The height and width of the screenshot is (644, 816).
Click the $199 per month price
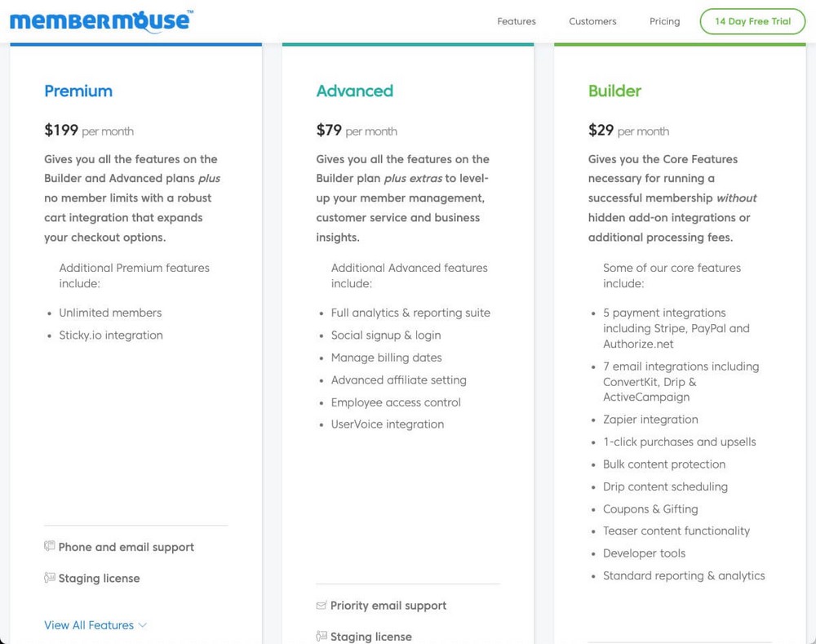[x=89, y=130]
